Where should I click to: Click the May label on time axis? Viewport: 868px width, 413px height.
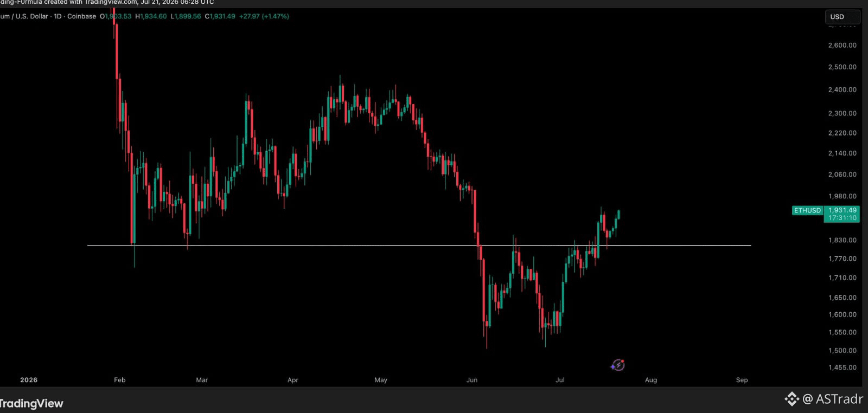tap(381, 380)
